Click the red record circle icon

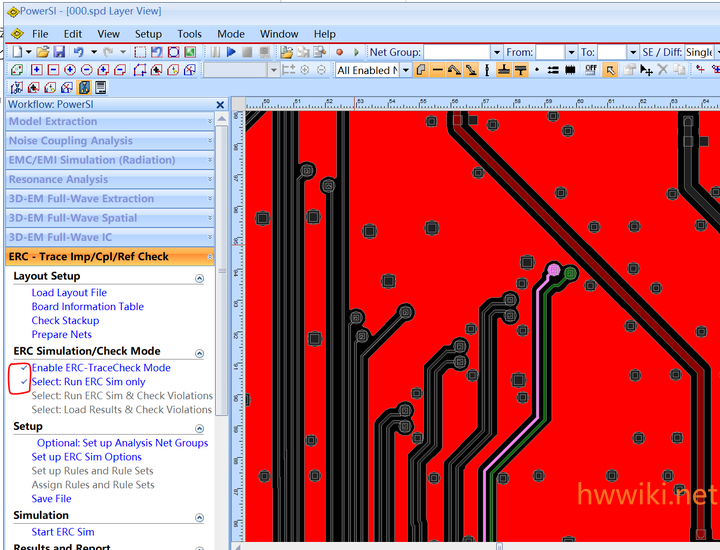340,52
